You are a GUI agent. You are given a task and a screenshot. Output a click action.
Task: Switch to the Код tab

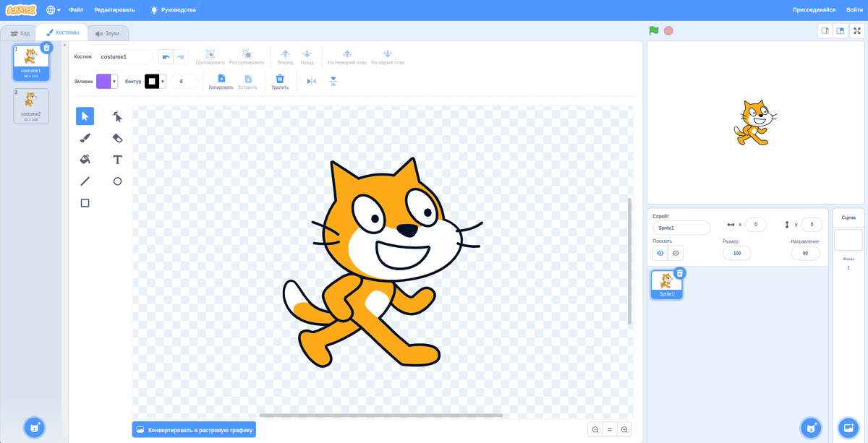20,33
